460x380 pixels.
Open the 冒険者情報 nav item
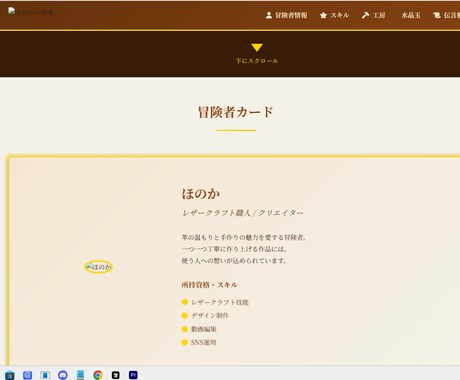[x=286, y=15]
